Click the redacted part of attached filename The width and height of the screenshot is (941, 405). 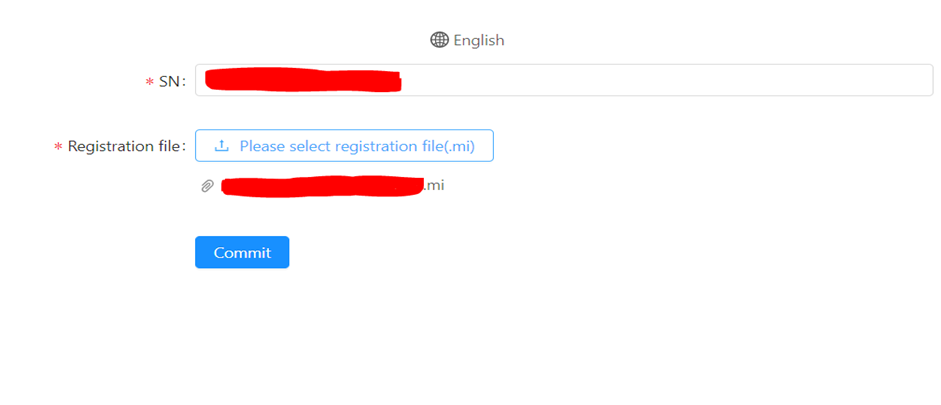[x=322, y=186]
